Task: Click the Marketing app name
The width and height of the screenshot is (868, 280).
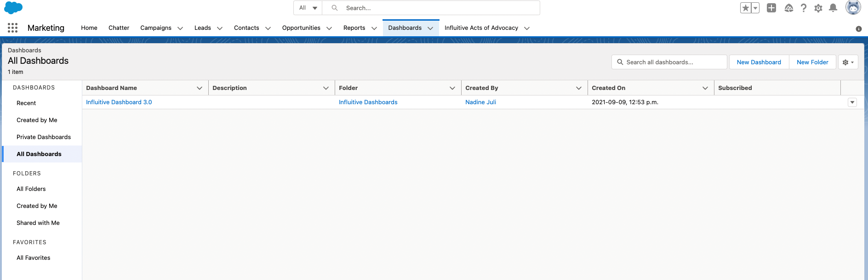Action: point(46,28)
